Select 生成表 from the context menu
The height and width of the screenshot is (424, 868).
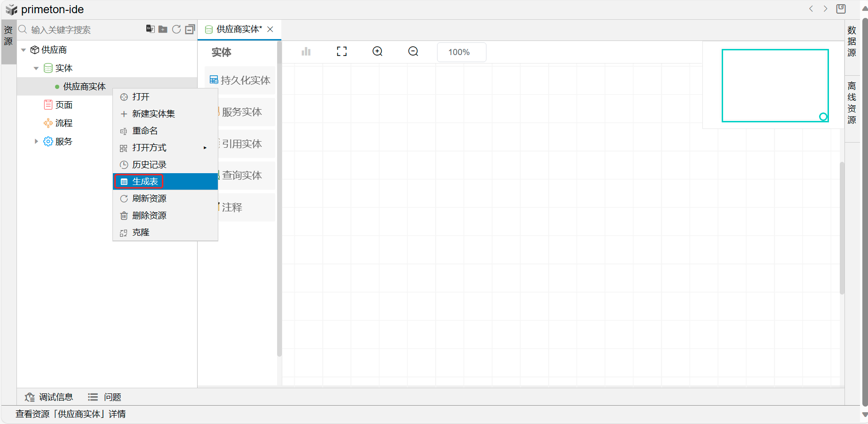click(x=145, y=182)
